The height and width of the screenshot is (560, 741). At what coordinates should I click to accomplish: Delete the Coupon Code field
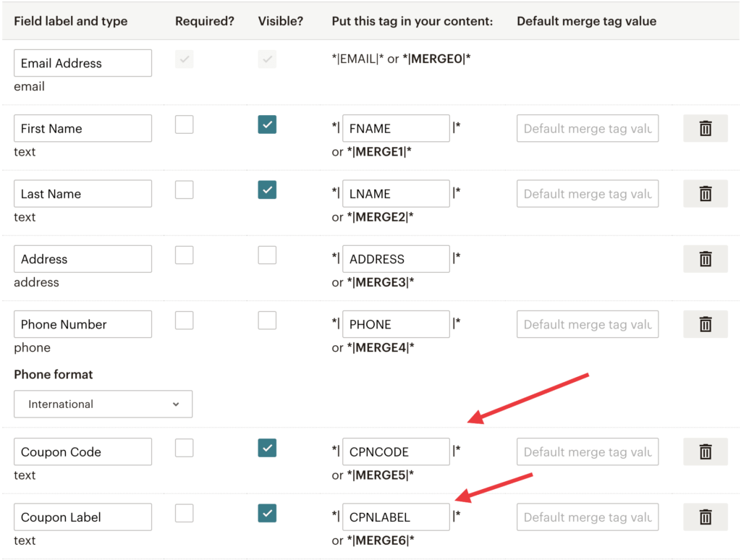[706, 451]
